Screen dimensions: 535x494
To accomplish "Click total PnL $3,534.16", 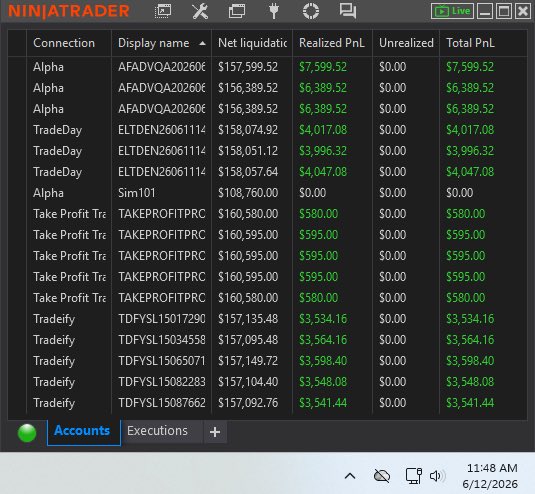I will point(470,319).
